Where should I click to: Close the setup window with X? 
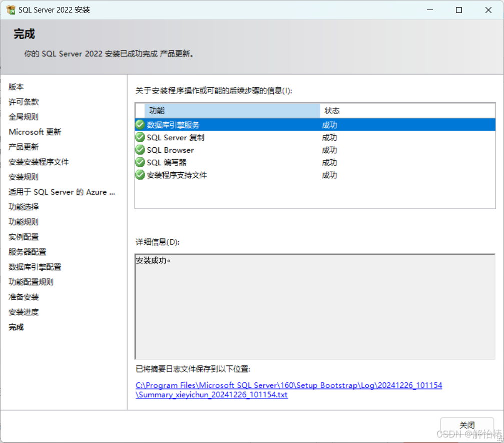488,10
